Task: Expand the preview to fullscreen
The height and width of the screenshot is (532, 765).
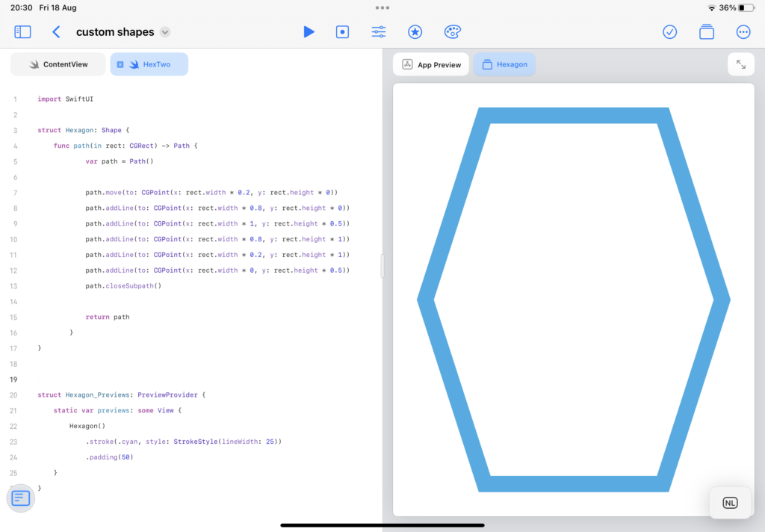Action: click(740, 64)
